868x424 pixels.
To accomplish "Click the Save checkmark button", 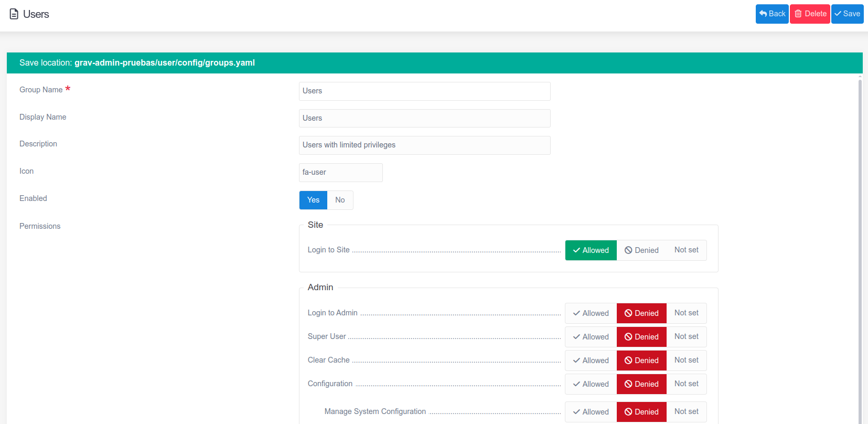I will click(847, 14).
